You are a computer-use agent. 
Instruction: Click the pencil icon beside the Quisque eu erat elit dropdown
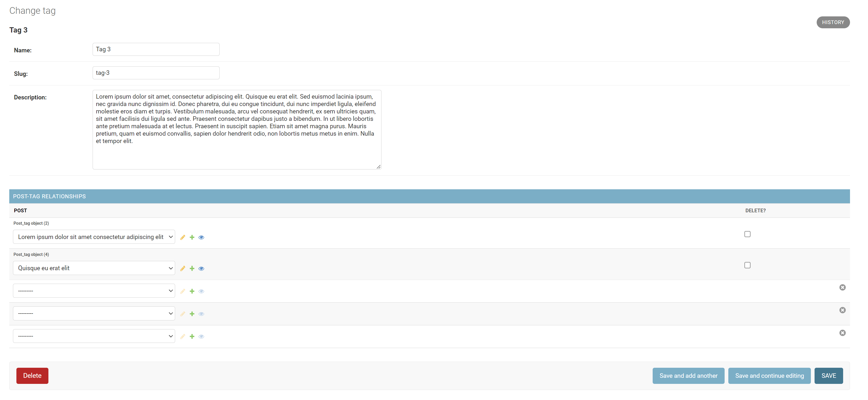click(183, 268)
